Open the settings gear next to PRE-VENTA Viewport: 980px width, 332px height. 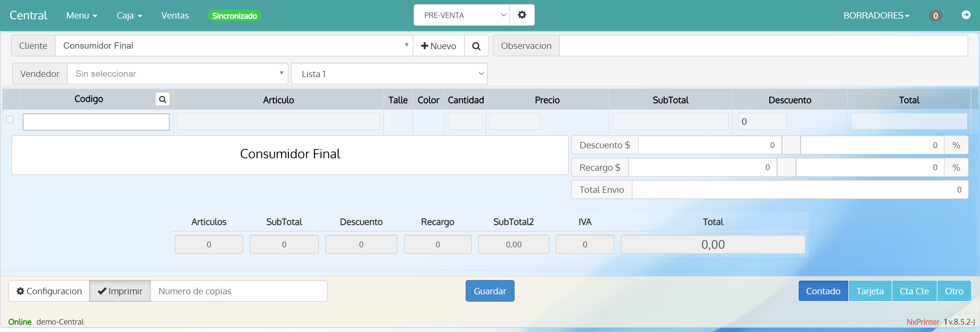(x=522, y=15)
